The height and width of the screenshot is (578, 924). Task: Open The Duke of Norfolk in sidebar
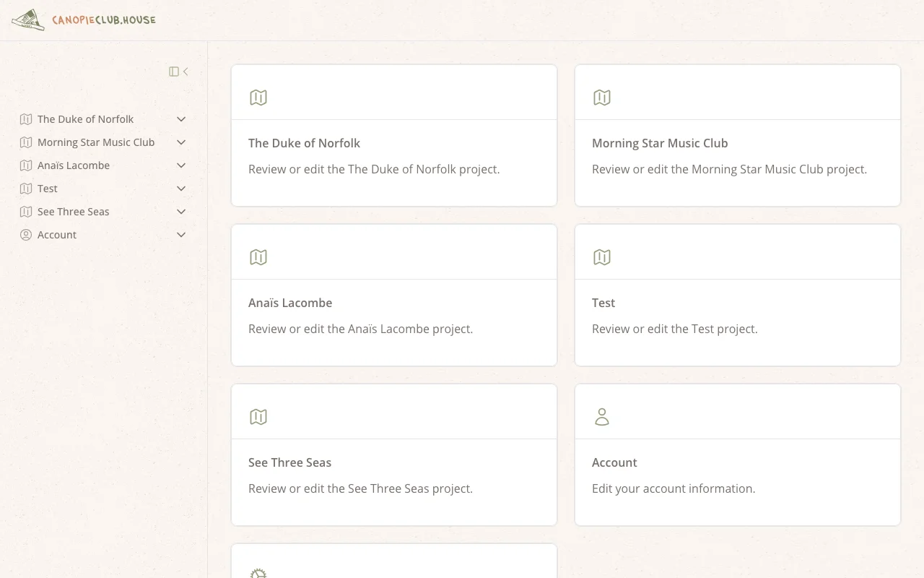tap(86, 119)
